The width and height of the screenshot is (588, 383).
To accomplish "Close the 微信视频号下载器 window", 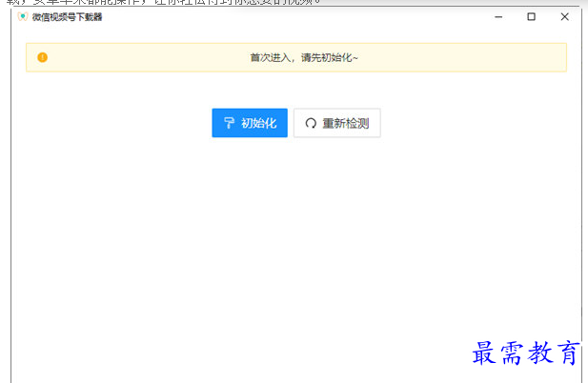I will point(565,17).
